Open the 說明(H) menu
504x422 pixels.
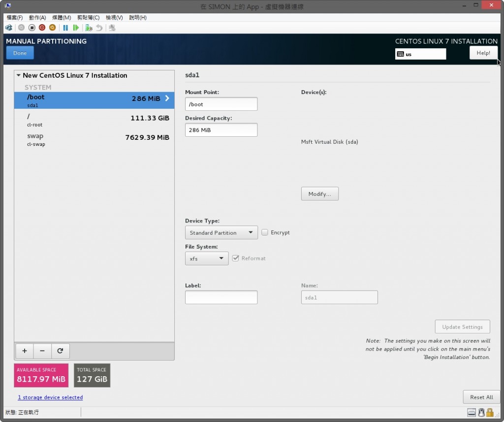pos(138,17)
